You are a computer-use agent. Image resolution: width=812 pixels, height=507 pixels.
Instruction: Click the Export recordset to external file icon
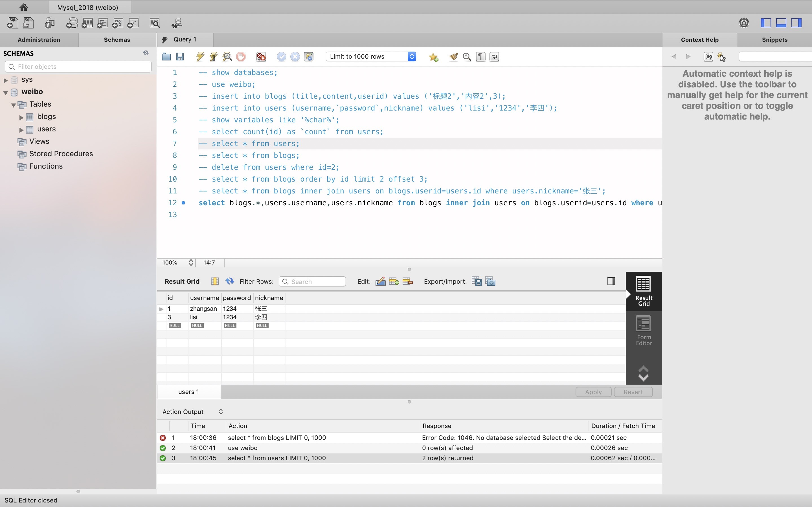(477, 281)
